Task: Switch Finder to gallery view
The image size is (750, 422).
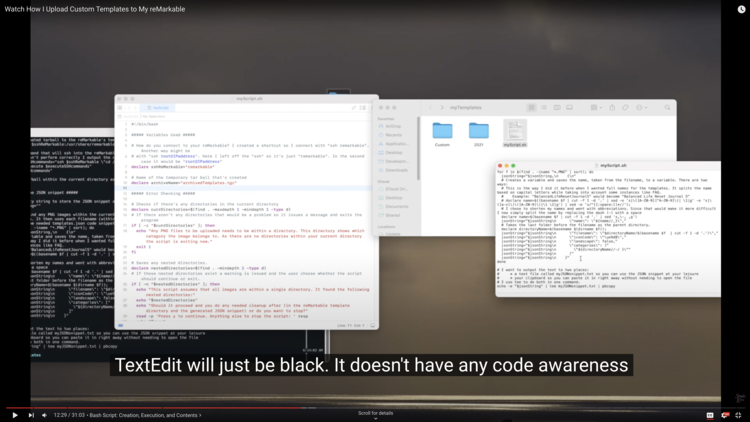Action: click(569, 108)
